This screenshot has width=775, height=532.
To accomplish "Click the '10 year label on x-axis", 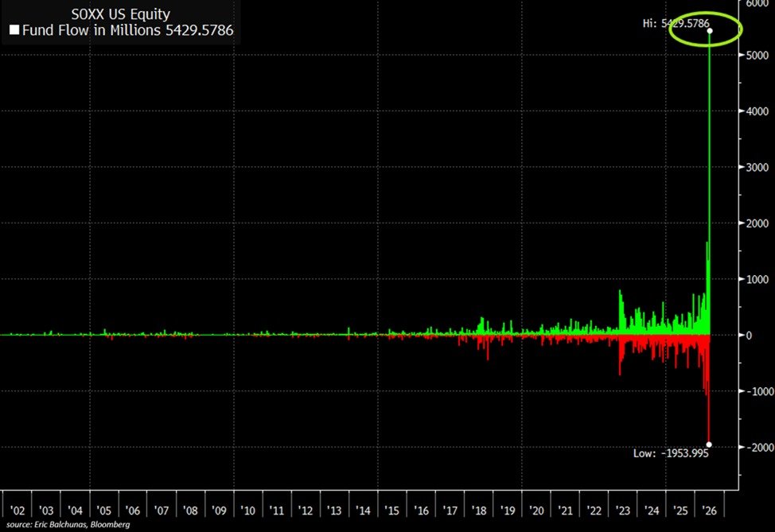I will coord(247,511).
